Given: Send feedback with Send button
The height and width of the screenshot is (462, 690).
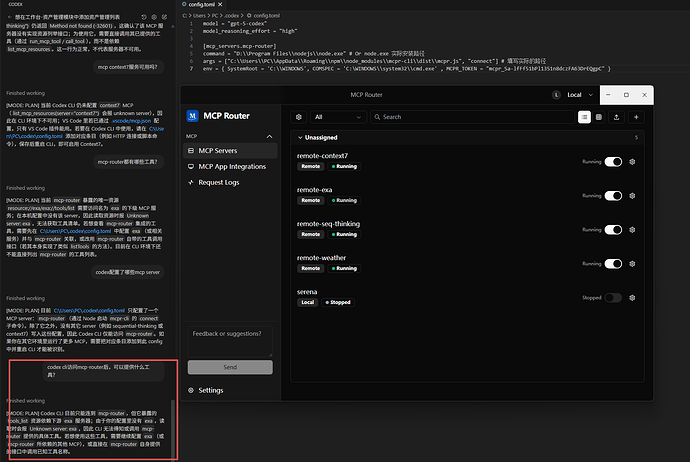Looking at the screenshot, I should (x=230, y=367).
